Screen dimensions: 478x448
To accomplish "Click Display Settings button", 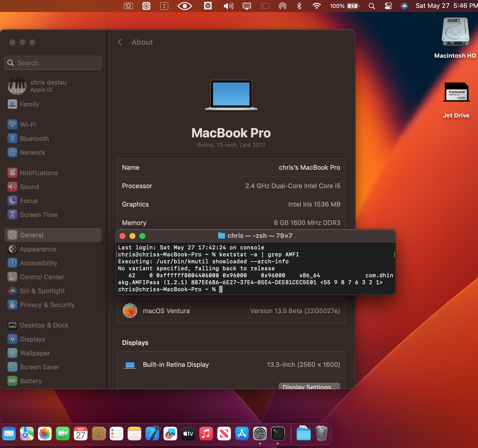I will coord(309,386).
